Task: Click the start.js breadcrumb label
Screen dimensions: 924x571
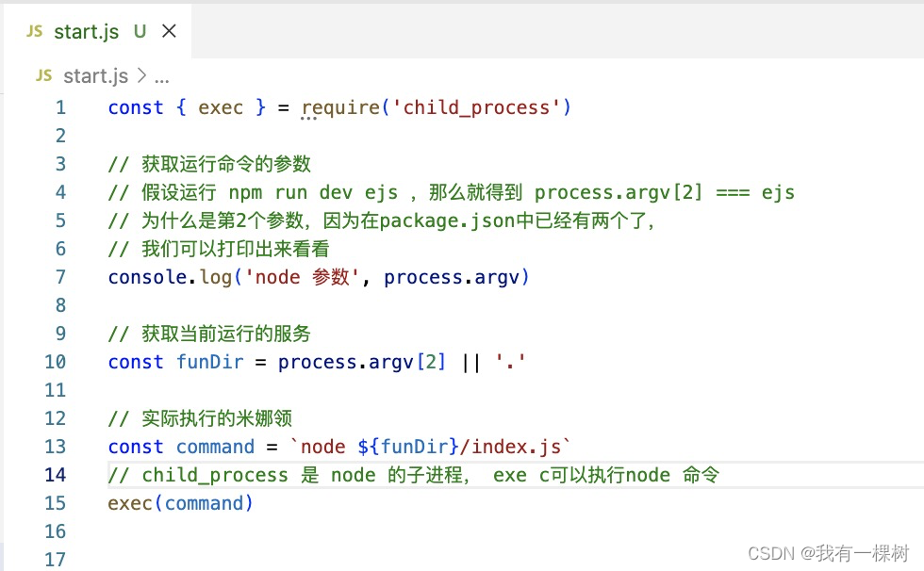Action: [x=94, y=75]
